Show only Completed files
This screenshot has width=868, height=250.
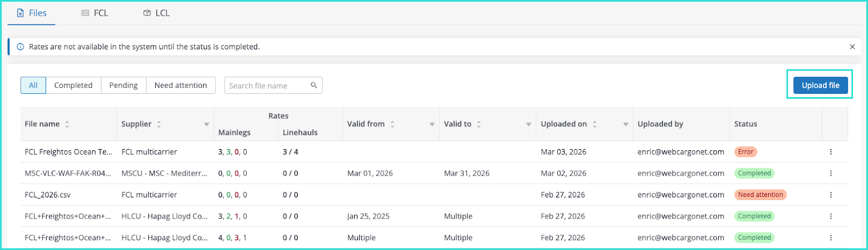click(73, 85)
